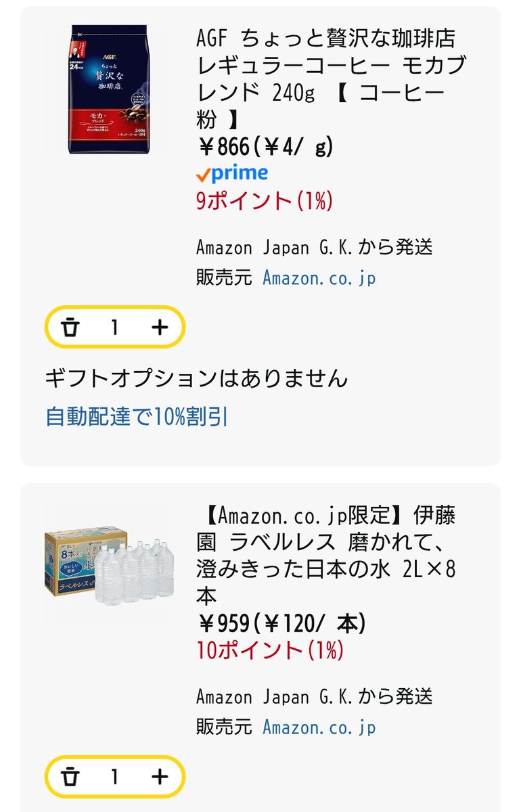Tap the coffee quantity number 1

(115, 328)
